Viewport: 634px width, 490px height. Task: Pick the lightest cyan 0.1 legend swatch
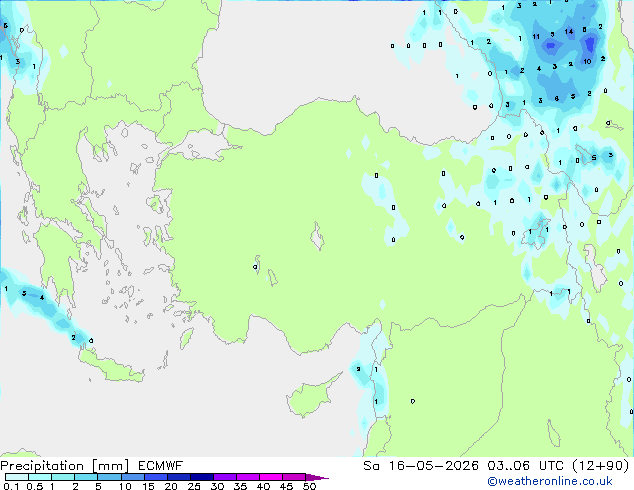pyautogui.click(x=17, y=477)
